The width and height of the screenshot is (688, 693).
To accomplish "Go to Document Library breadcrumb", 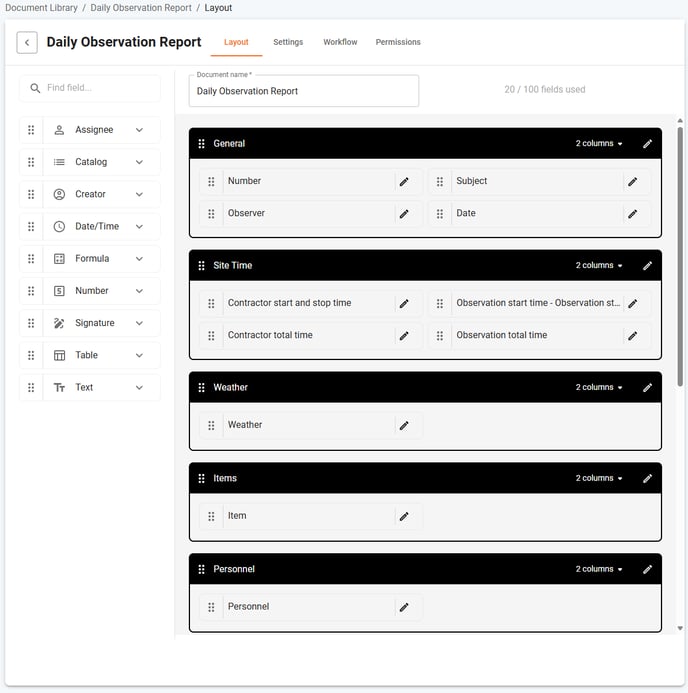I will click(41, 8).
